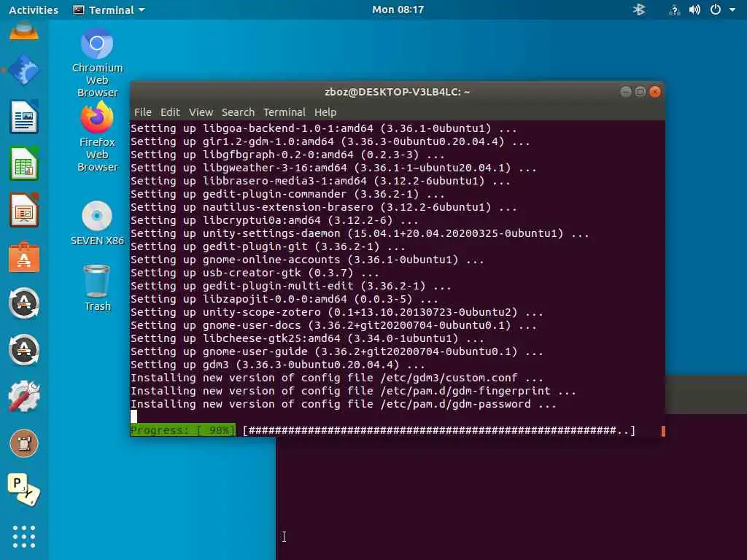Click line 'Setting up gnome-user-docs'
This screenshot has height=560, width=747.
click(x=333, y=325)
